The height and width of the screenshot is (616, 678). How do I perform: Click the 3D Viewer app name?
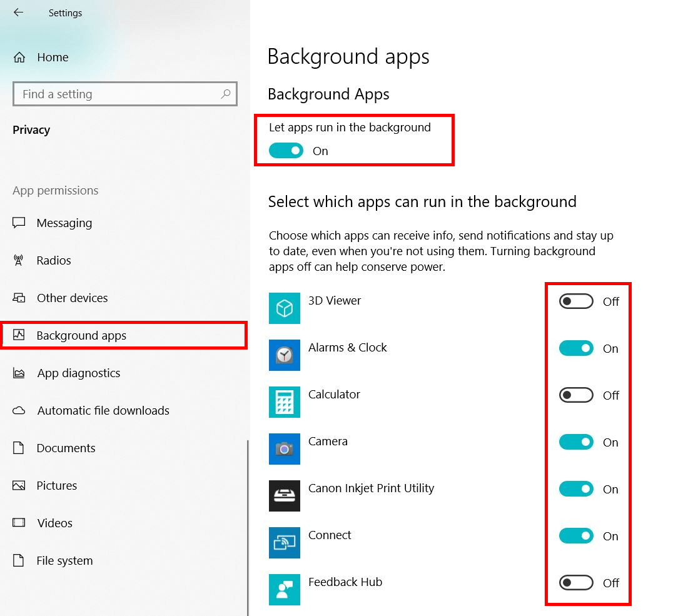click(x=334, y=300)
